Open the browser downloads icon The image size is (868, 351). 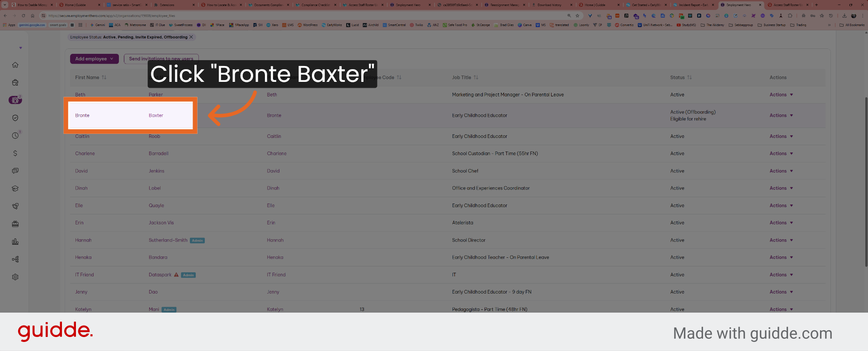coord(844,15)
